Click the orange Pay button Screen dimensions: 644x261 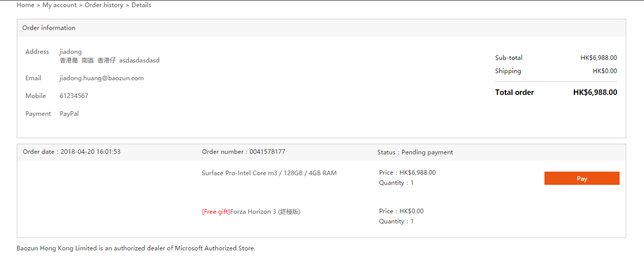pyautogui.click(x=582, y=178)
